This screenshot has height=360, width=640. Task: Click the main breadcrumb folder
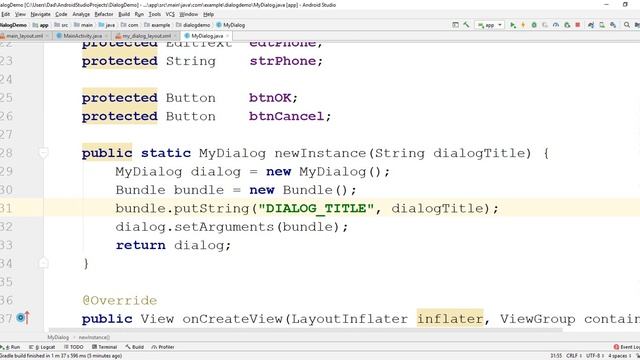(x=84, y=25)
